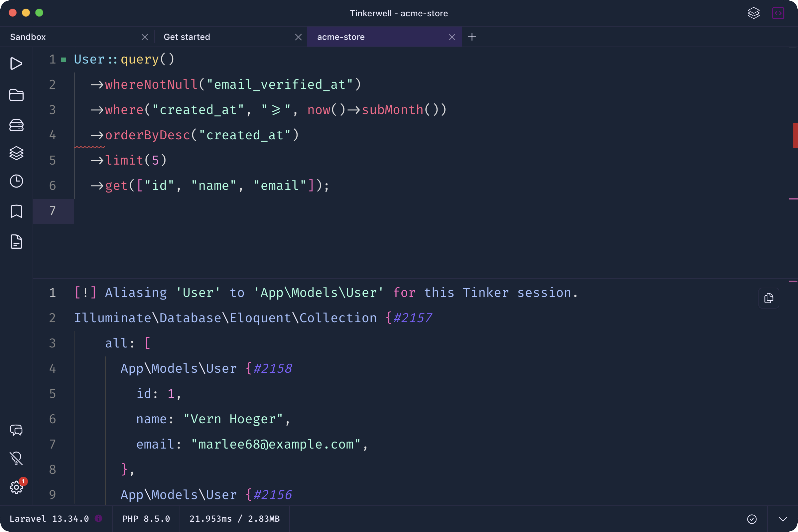Click the purple code brackets icon

(x=778, y=13)
